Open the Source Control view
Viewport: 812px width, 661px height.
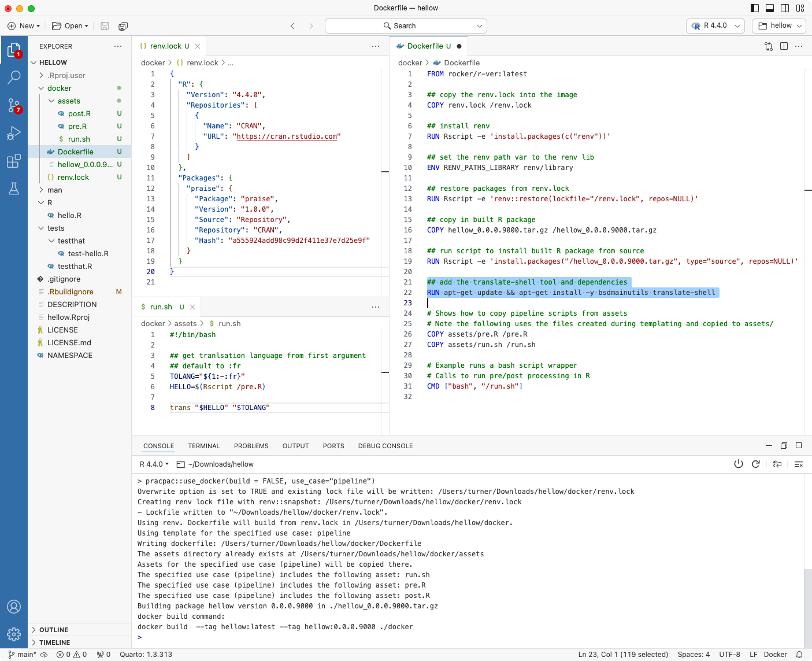pos(14,105)
